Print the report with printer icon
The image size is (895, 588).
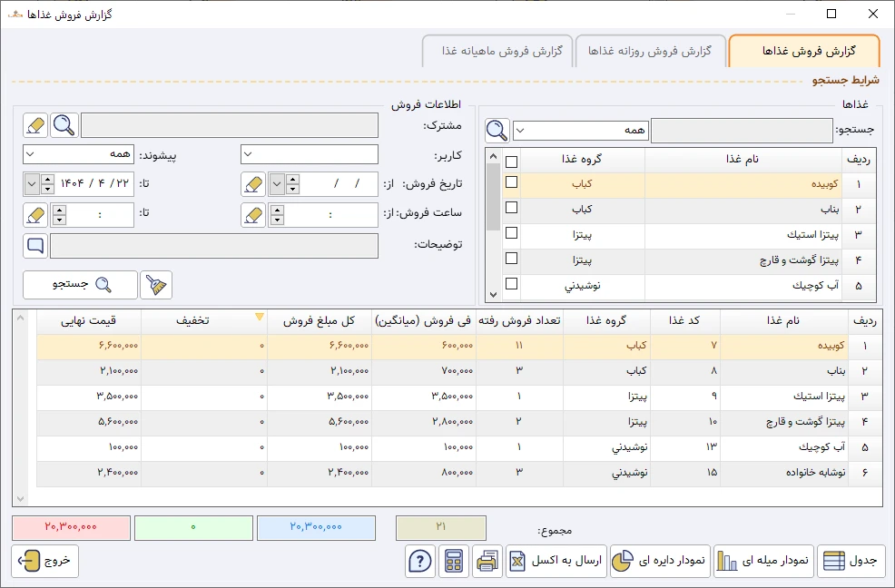tap(487, 561)
